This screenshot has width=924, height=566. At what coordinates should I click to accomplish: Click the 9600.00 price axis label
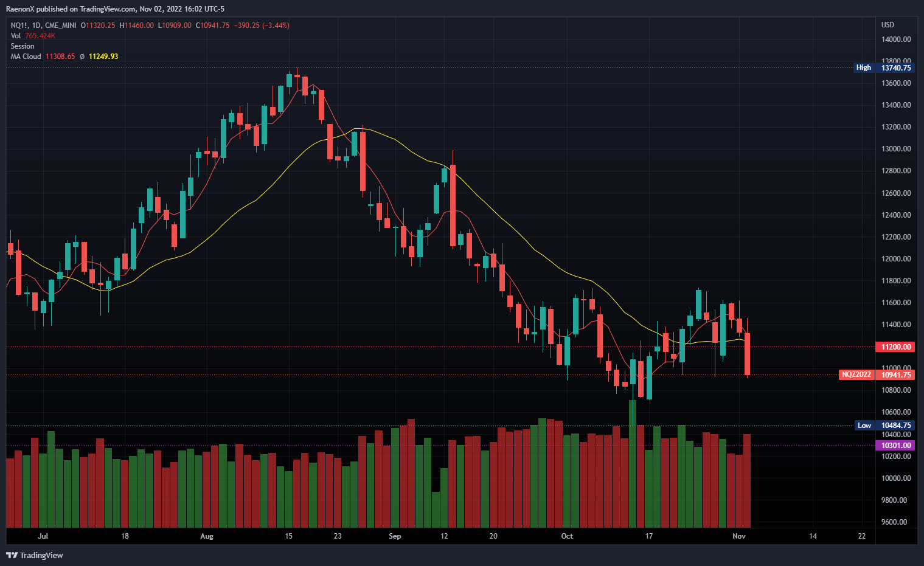point(894,522)
